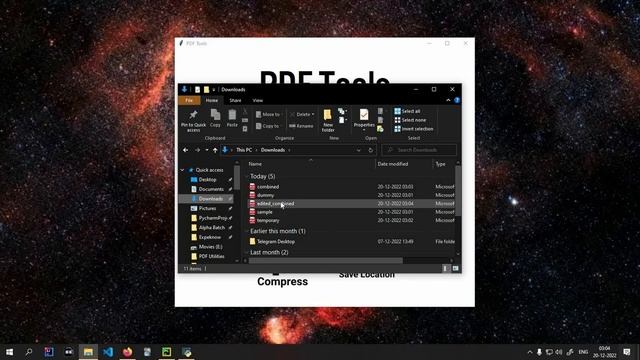Open the recent locations dropdown arrow
This screenshot has width=640, height=360.
pos(207,150)
